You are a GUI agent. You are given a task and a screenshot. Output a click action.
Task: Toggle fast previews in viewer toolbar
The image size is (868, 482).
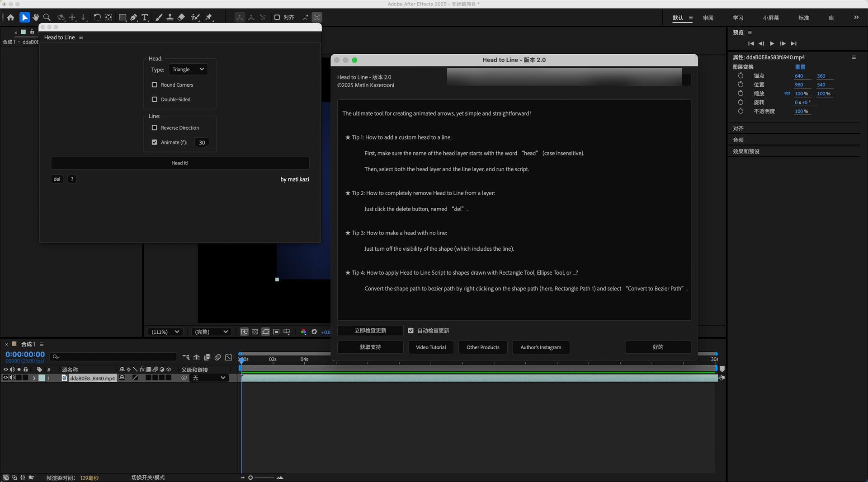pyautogui.click(x=244, y=332)
